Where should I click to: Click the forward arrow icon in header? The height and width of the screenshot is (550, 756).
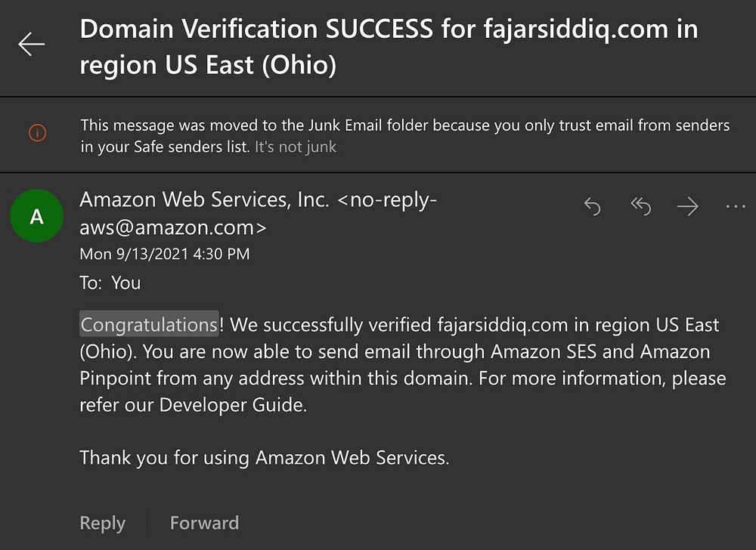(x=688, y=206)
